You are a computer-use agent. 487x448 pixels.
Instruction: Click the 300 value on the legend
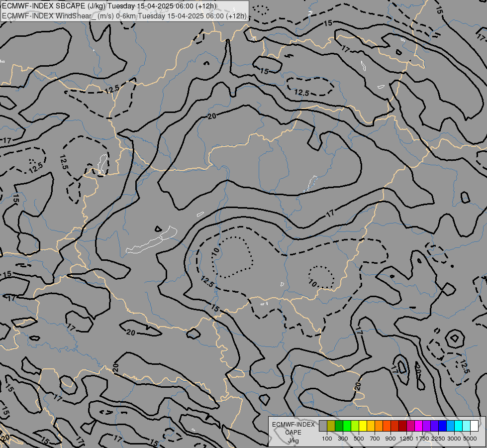click(343, 439)
